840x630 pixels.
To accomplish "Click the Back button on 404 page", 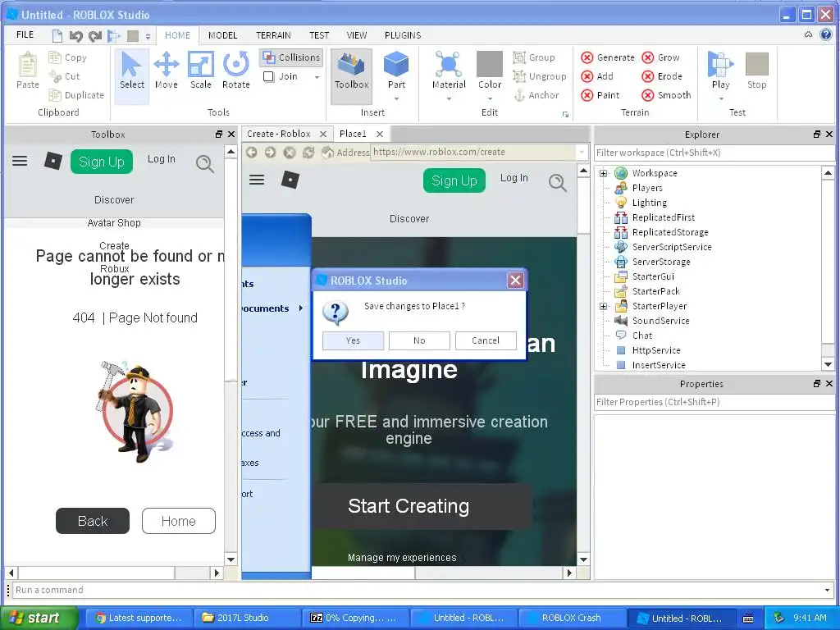I will [93, 521].
